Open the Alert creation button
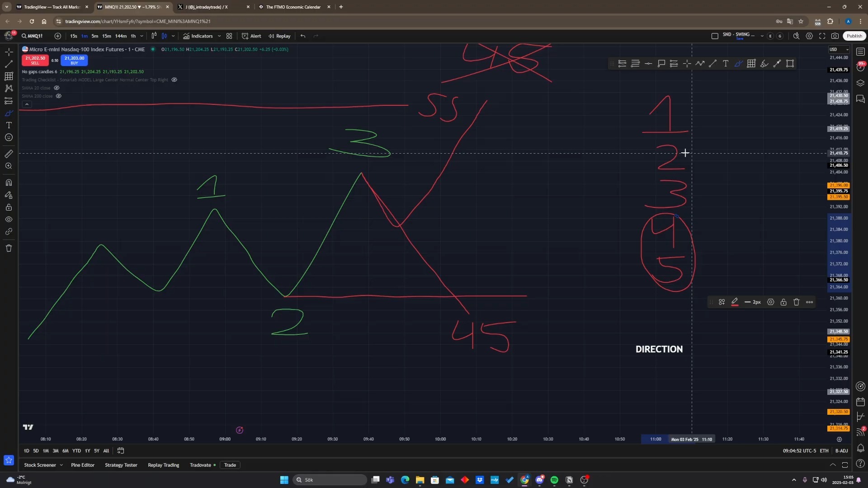Image resolution: width=868 pixels, height=488 pixels. tap(251, 36)
